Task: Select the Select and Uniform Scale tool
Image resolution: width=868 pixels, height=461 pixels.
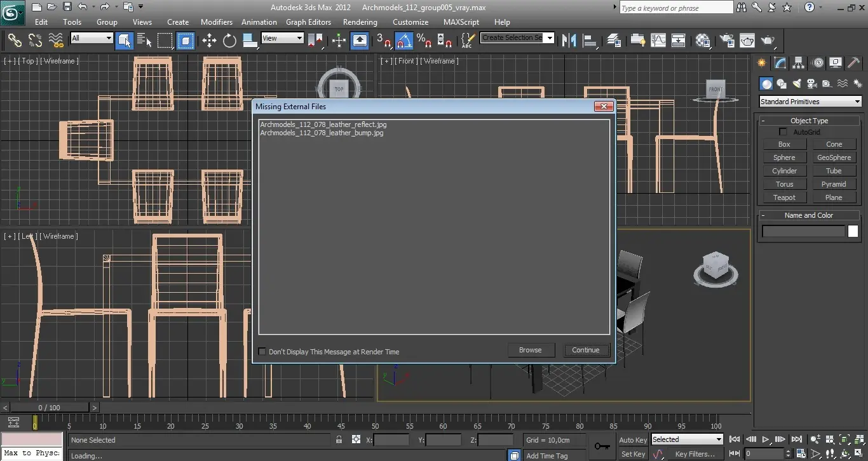Action: pos(250,40)
